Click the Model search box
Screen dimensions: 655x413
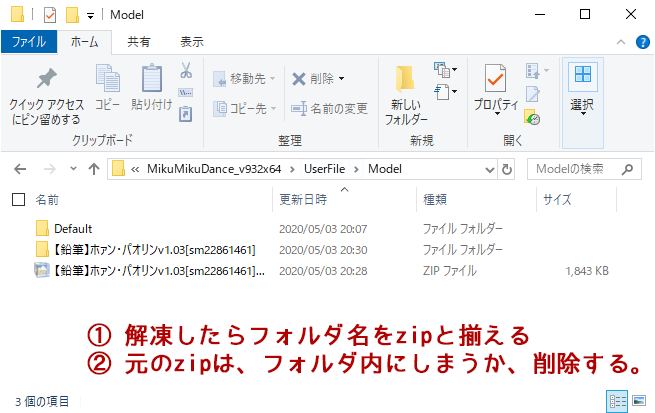586,168
